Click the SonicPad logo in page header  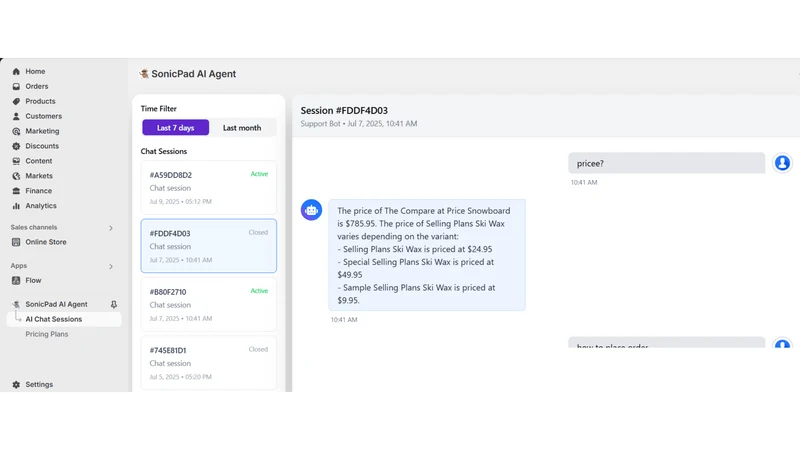point(144,74)
